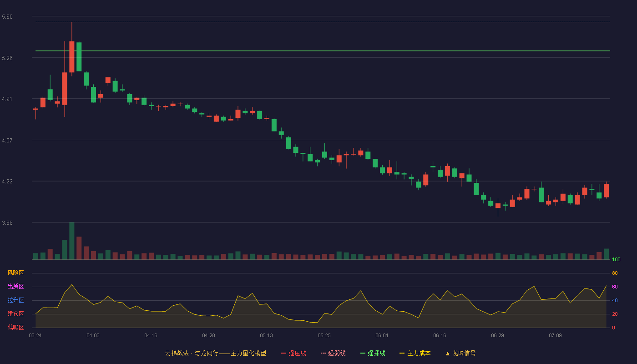Viewport: 637px width, 364px height.
Task: Click the 06-16 date label
Action: click(440, 335)
